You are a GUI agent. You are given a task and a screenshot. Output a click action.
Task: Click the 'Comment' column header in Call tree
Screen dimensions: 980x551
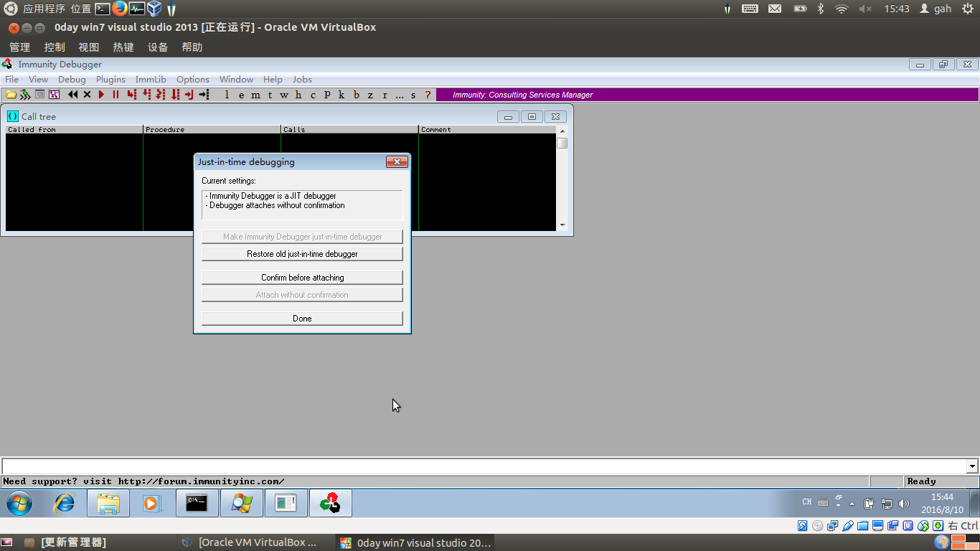pos(487,130)
